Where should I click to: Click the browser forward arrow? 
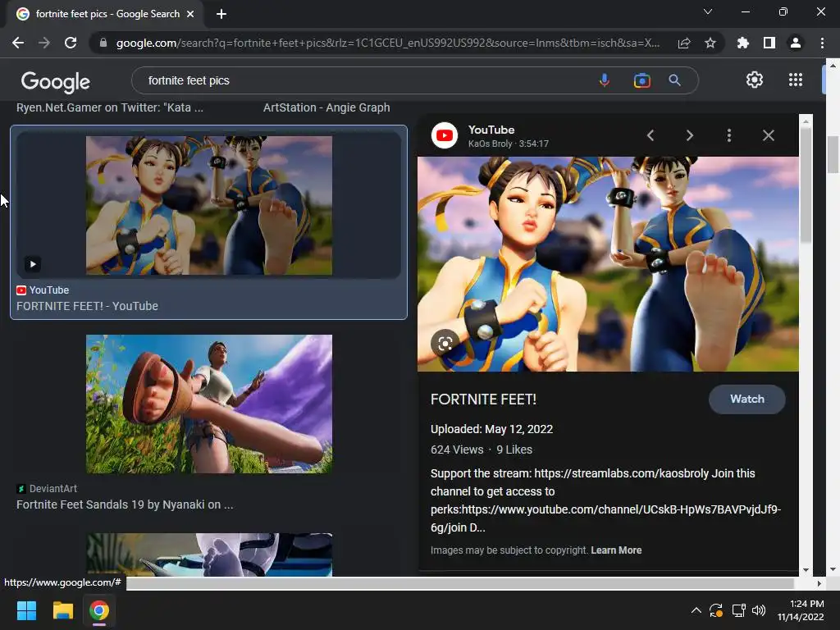click(x=44, y=43)
